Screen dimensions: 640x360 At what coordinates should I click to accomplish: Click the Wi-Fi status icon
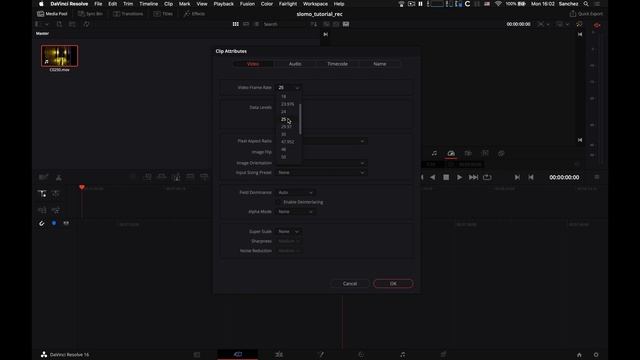(x=498, y=4)
